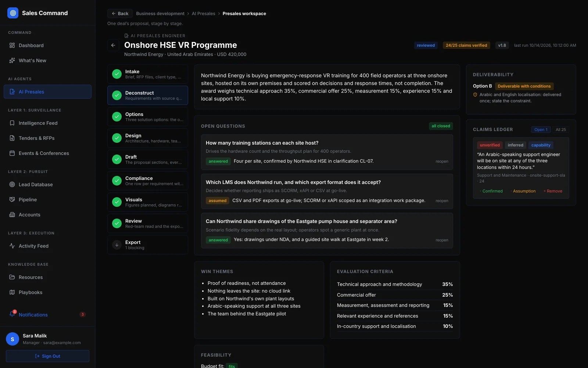
Task: Open the Visuals stage
Action: (x=148, y=202)
